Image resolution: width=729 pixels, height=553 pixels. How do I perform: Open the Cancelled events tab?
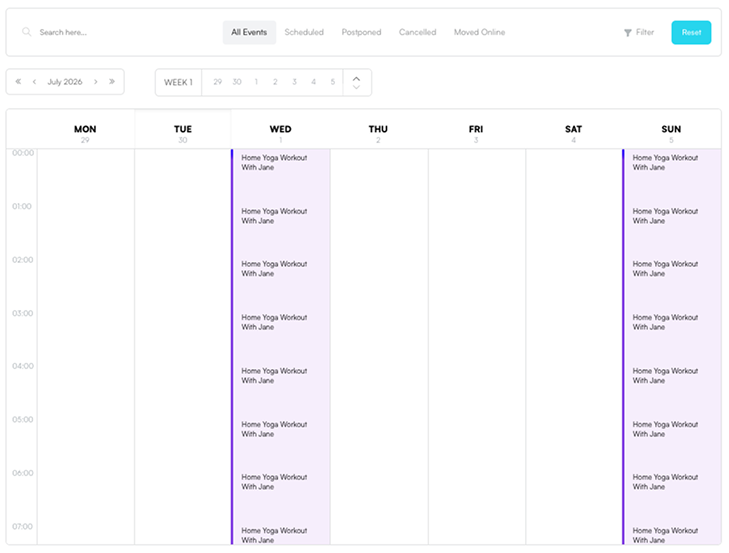pos(418,32)
